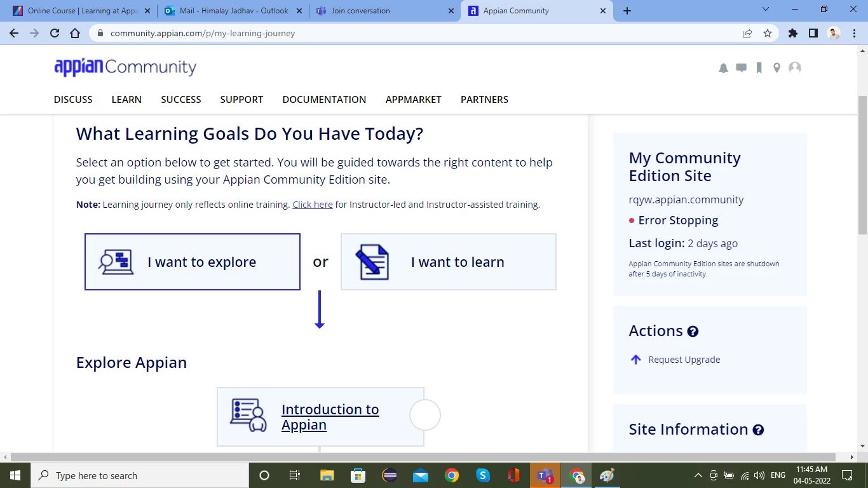868x488 pixels.
Task: Reload the current page
Action: (x=55, y=33)
